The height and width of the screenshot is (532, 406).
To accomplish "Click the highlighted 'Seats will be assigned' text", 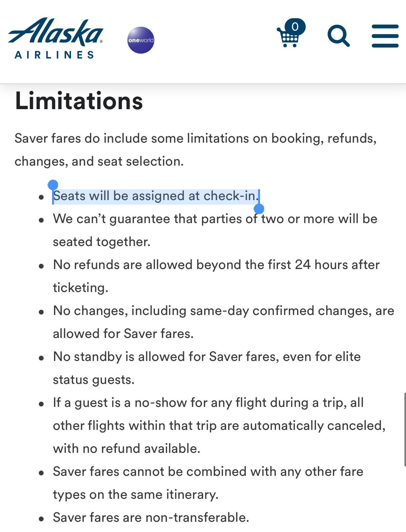I will [156, 196].
